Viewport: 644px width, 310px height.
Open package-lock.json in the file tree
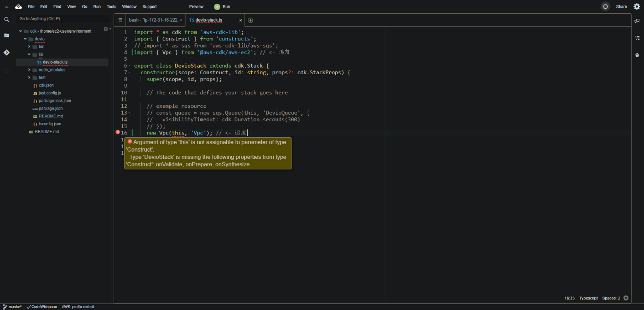[x=55, y=101]
